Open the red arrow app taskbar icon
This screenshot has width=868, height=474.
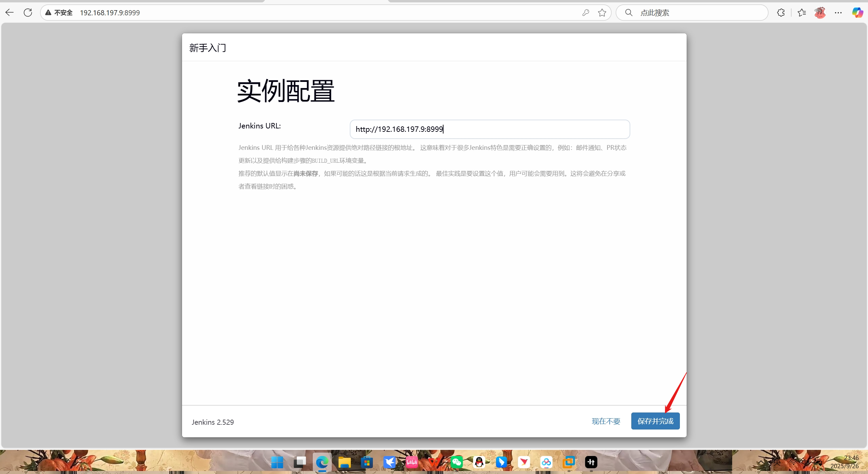(x=524, y=462)
